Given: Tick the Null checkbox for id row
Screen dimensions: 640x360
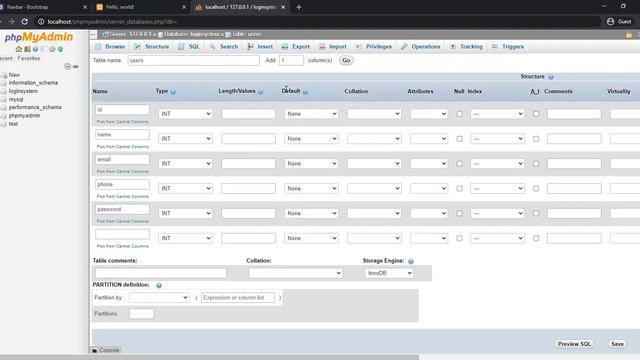Looking at the screenshot, I should pyautogui.click(x=460, y=114).
